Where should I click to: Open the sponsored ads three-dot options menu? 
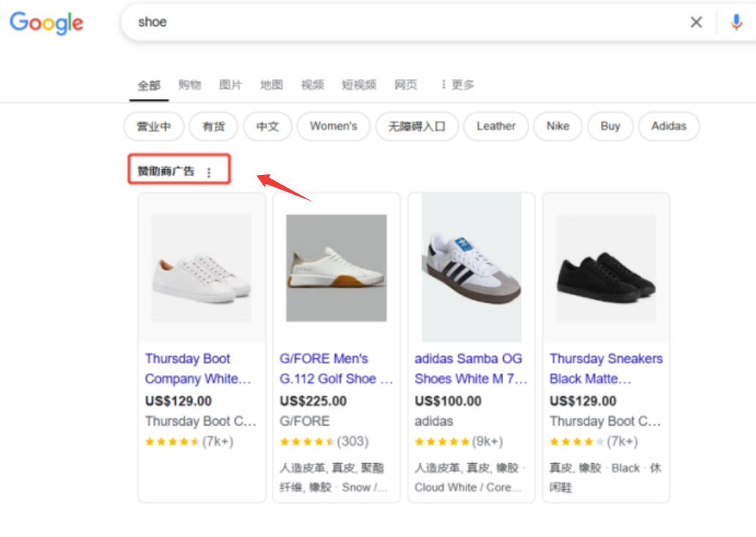pos(210,170)
